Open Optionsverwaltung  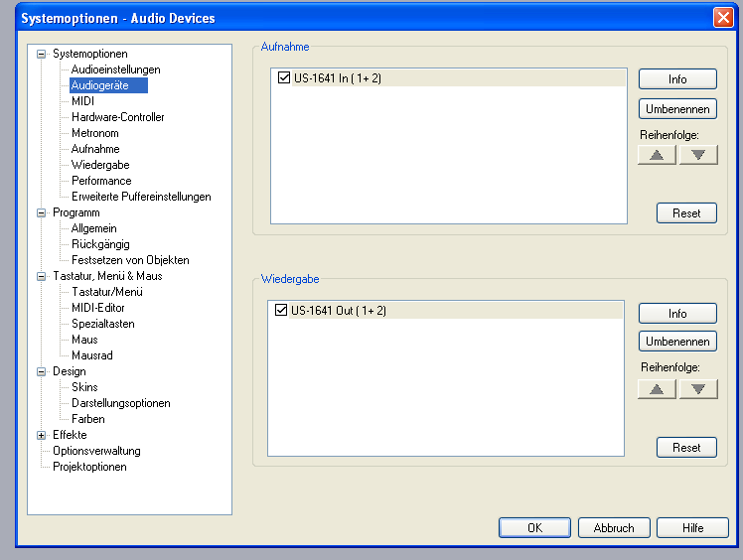96,451
